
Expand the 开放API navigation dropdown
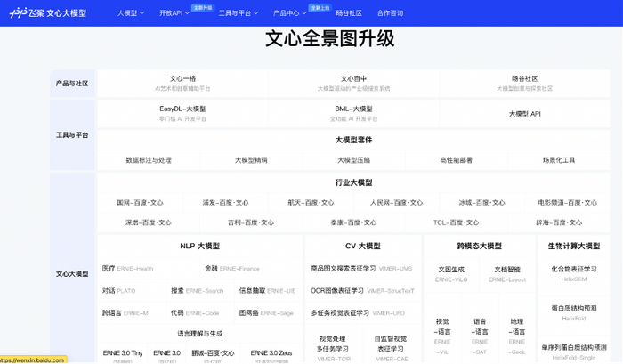[174, 13]
